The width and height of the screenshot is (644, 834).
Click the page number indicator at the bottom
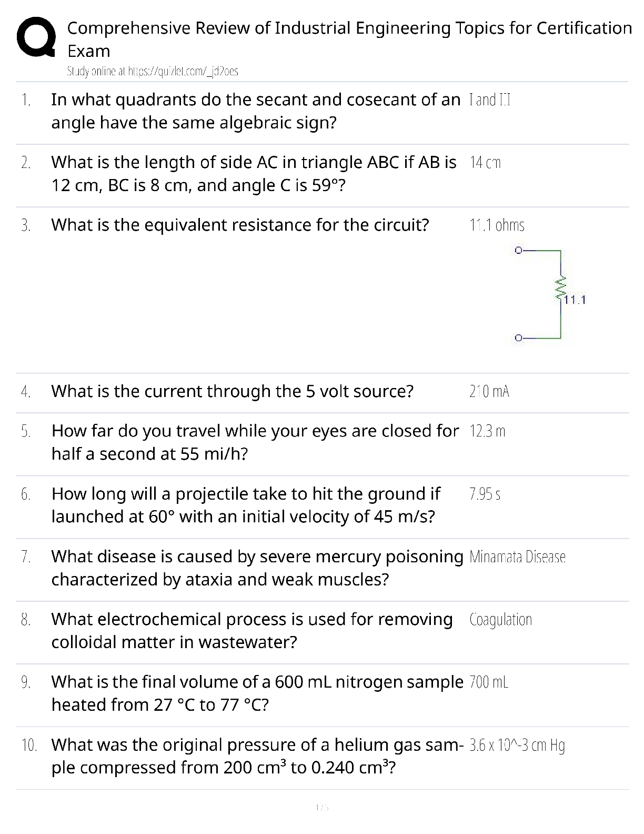(x=322, y=807)
